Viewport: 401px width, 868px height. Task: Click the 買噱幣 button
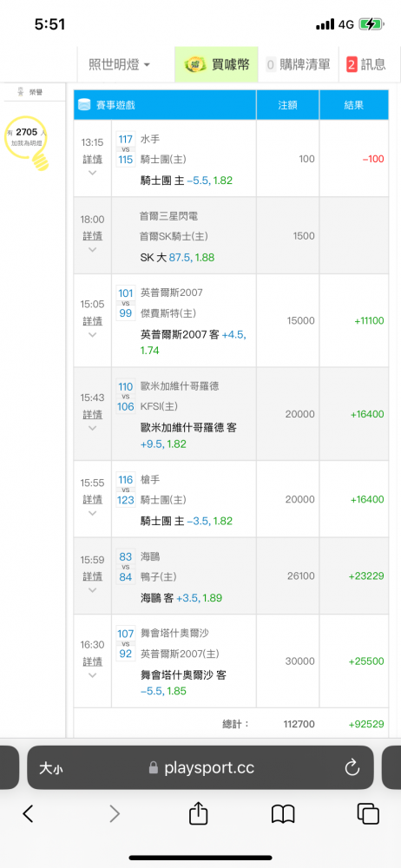216,65
